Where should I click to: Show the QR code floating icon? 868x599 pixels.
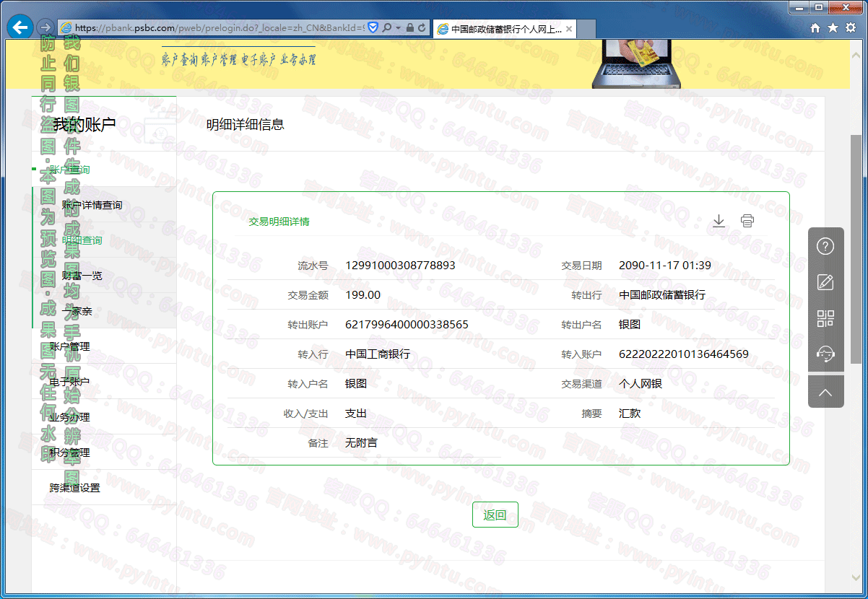point(825,318)
